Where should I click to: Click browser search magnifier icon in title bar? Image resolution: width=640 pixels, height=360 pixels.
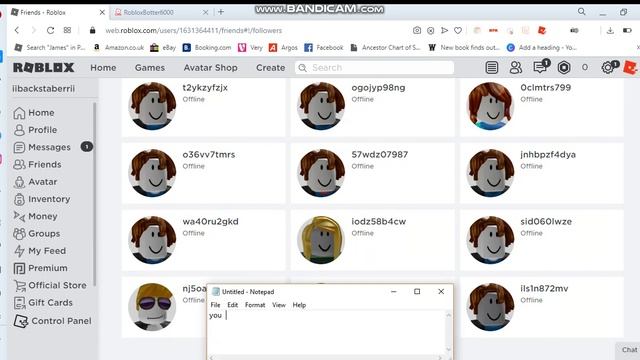(x=582, y=12)
